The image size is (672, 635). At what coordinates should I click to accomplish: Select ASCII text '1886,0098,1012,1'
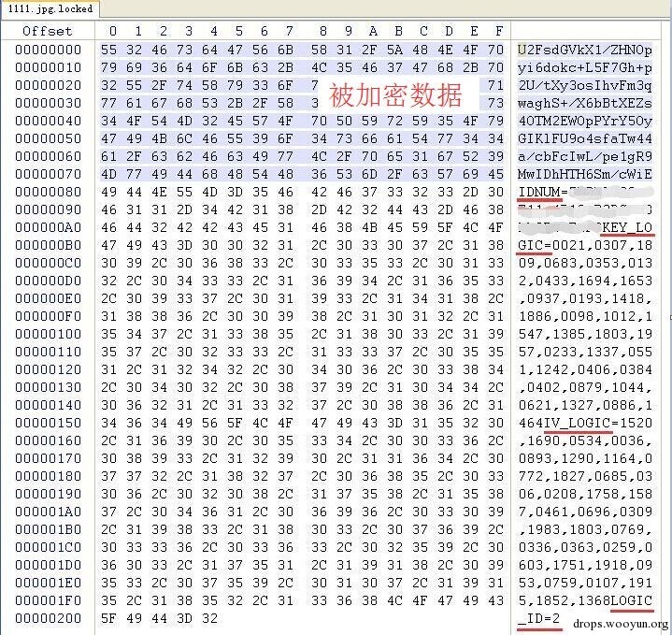coord(585,316)
